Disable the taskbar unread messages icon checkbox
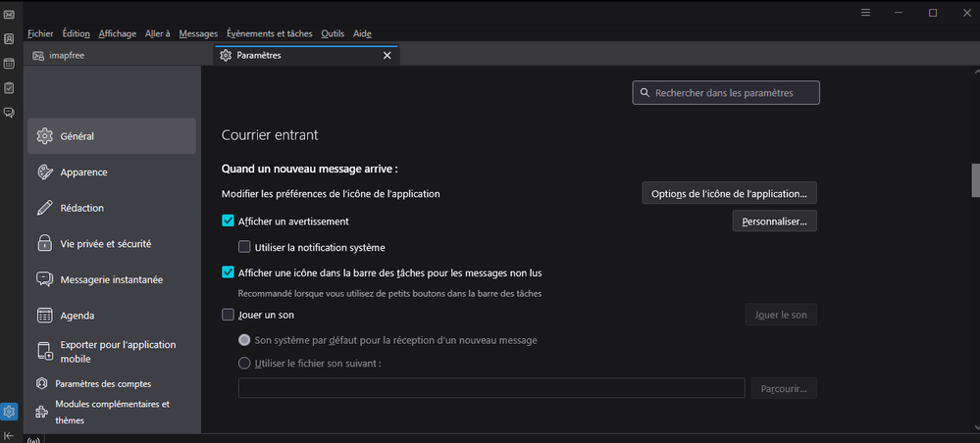The width and height of the screenshot is (980, 443). (229, 272)
